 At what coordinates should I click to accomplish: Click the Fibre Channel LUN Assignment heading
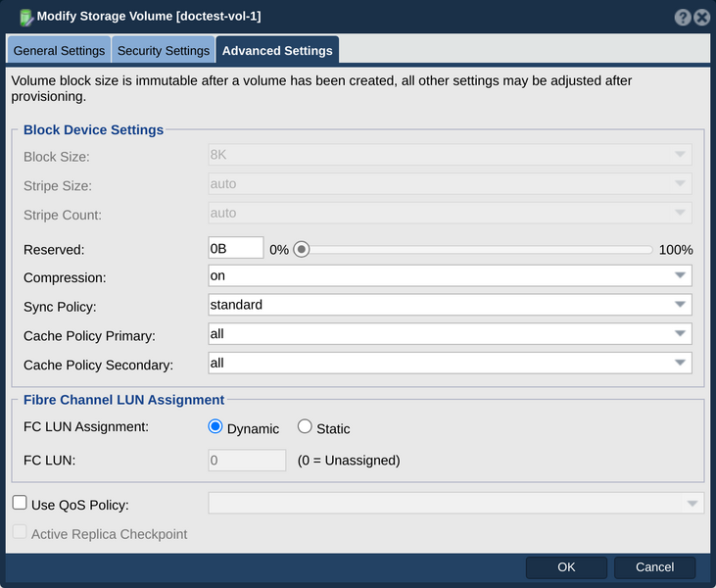point(123,400)
